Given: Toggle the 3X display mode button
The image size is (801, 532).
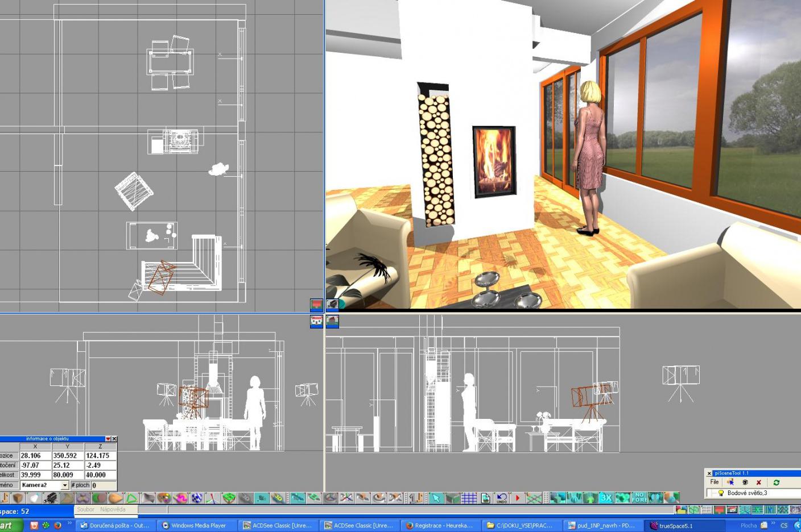Looking at the screenshot, I should tap(606, 497).
